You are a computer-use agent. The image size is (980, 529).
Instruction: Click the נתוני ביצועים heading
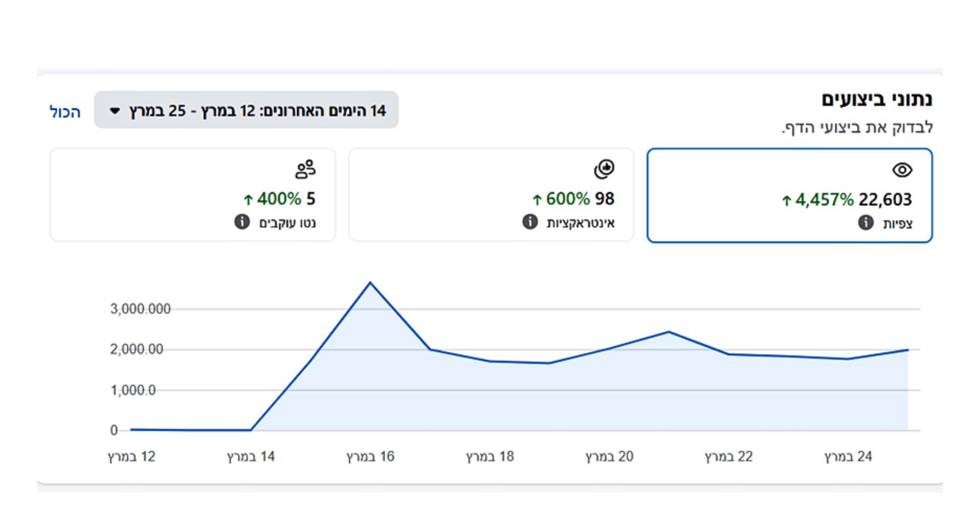(877, 99)
